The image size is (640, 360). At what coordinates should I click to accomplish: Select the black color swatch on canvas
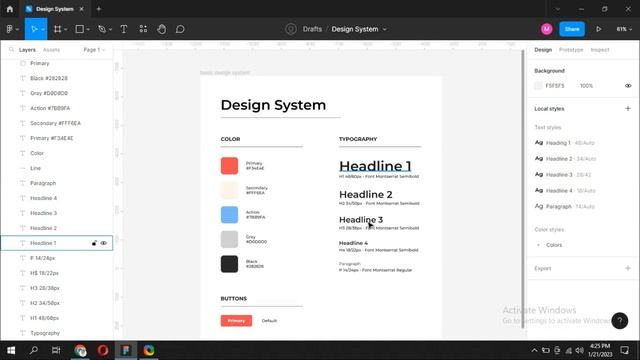pyautogui.click(x=229, y=264)
